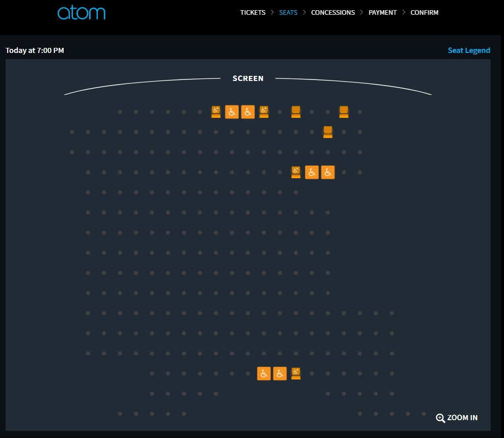Screen dimensions: 504x438
Task: Pick the left wheelchair space in fourth row
Action: tap(312, 172)
